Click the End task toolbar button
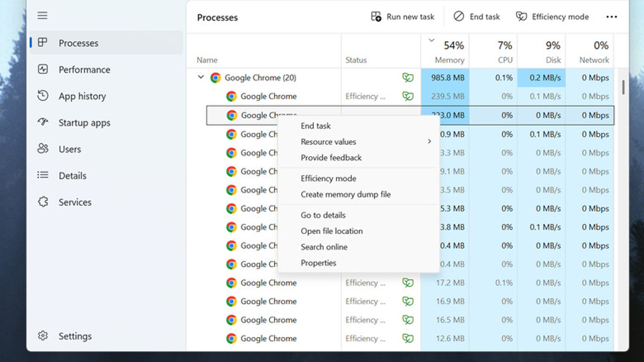This screenshot has height=362, width=644. coord(476,17)
